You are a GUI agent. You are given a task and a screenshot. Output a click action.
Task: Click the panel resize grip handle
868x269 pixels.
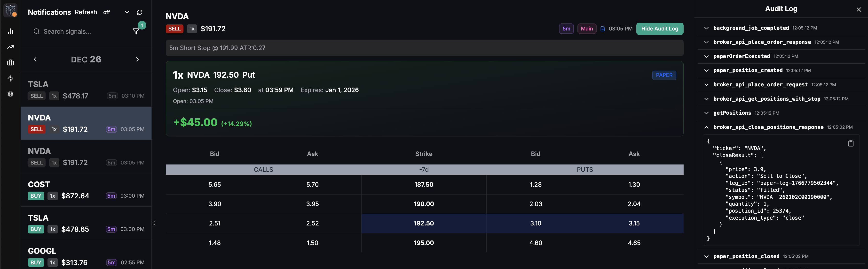[154, 223]
